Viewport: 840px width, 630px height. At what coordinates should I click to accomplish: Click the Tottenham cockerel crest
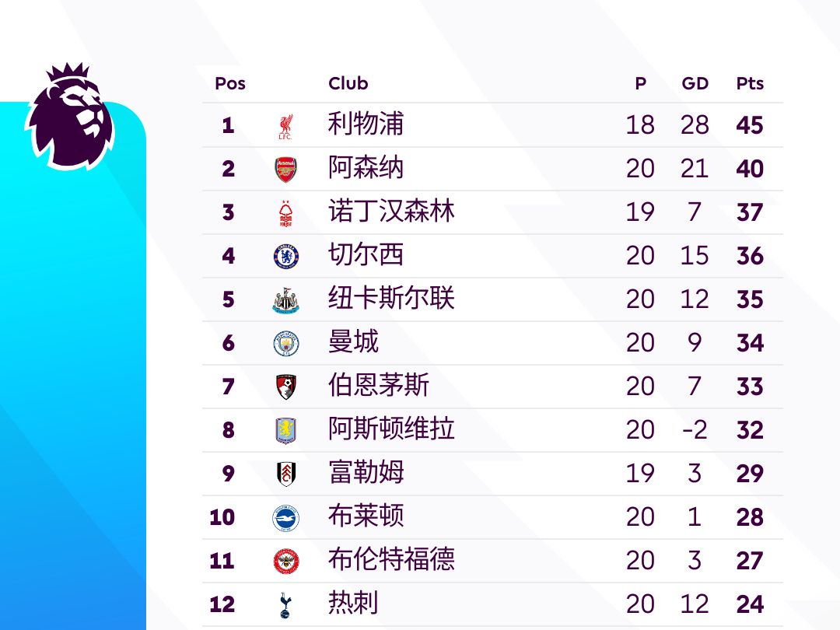tap(285, 605)
